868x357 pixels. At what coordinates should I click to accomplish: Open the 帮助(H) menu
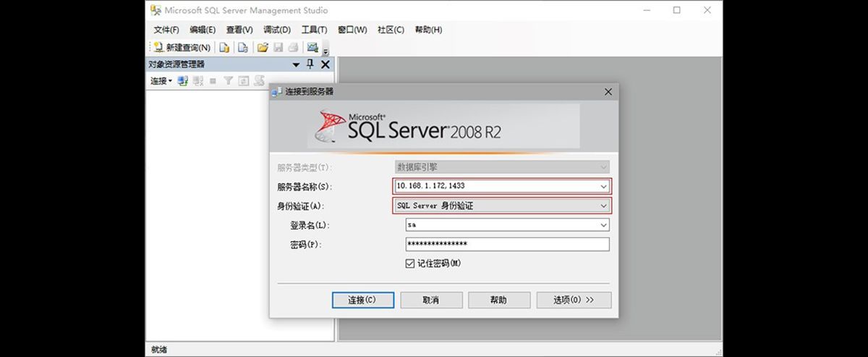pos(428,30)
